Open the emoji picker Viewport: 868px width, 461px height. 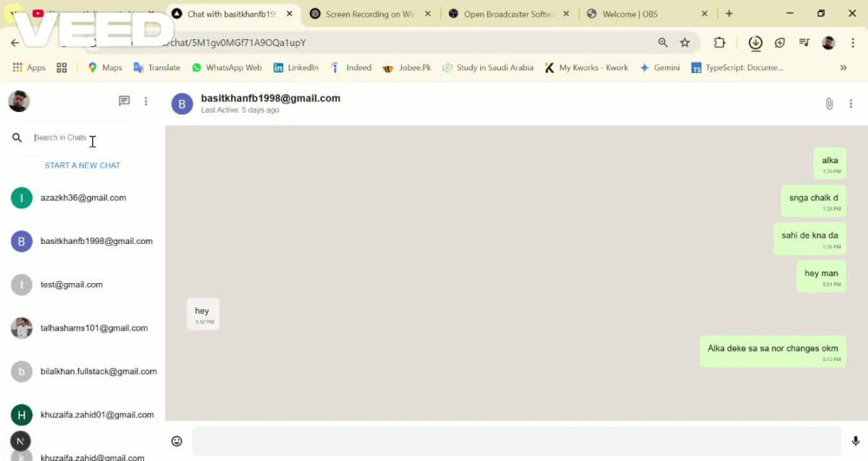click(x=176, y=441)
